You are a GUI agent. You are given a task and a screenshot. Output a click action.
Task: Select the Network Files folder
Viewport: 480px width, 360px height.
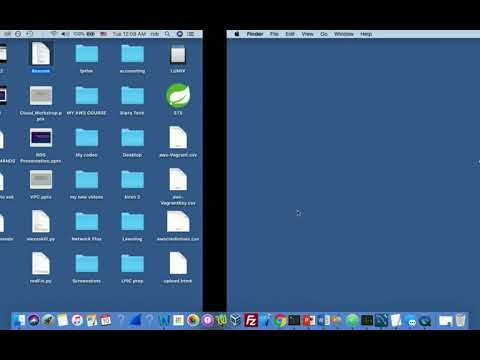pos(87,226)
